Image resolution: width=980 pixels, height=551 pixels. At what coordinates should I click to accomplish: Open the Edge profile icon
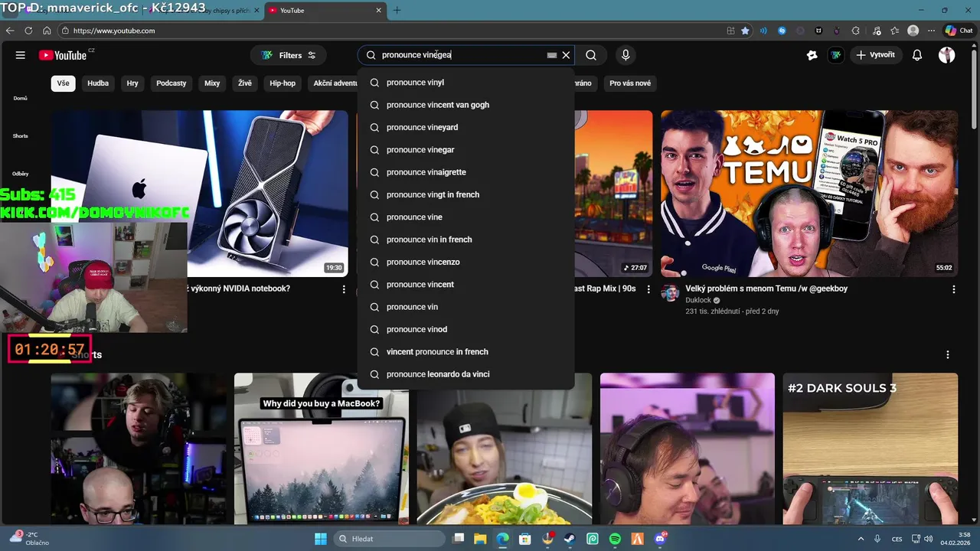(913, 31)
